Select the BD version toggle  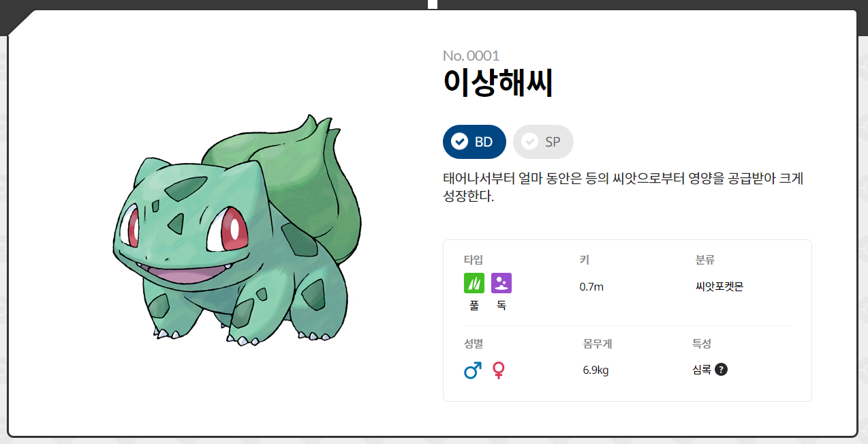click(474, 142)
